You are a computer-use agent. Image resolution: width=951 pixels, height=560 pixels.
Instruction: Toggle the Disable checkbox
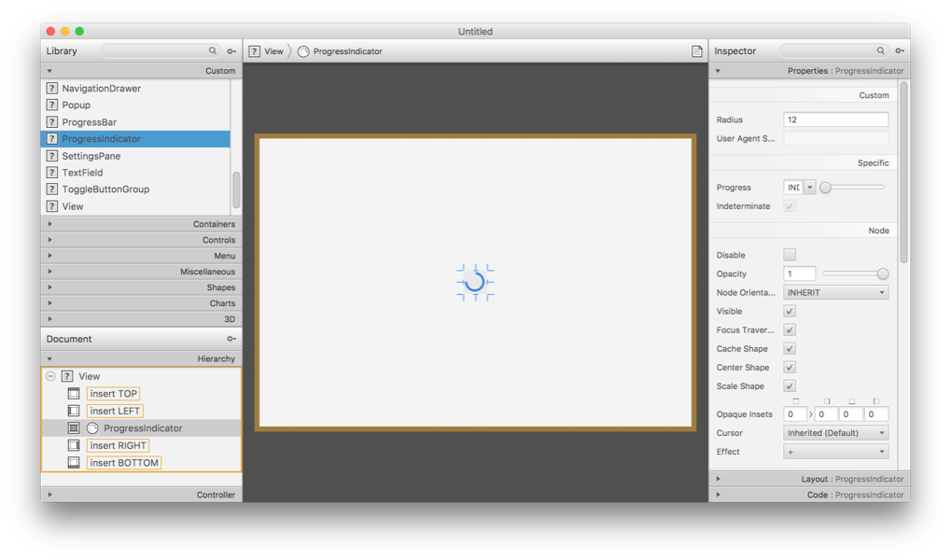click(x=789, y=255)
